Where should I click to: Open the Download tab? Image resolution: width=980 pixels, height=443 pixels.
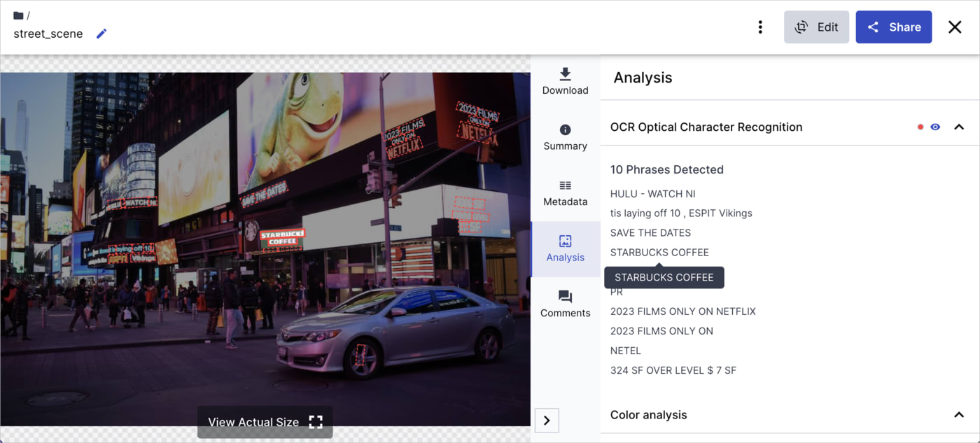(x=565, y=82)
